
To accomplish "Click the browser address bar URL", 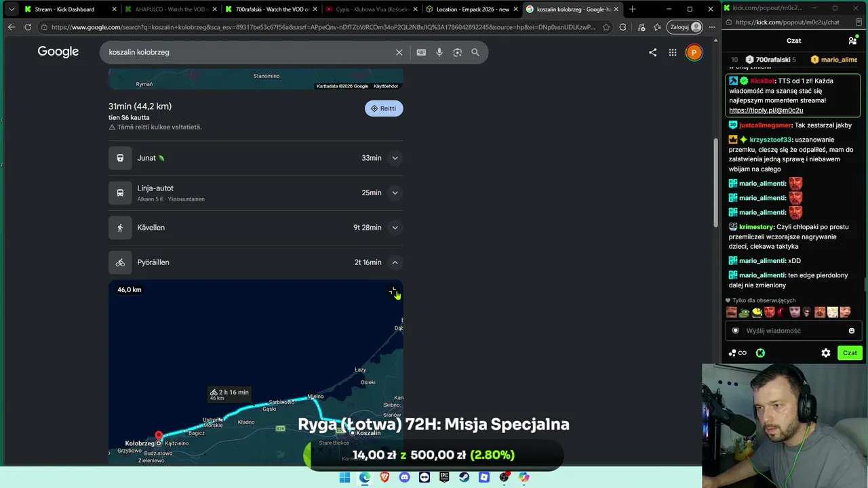I will 323,27.
